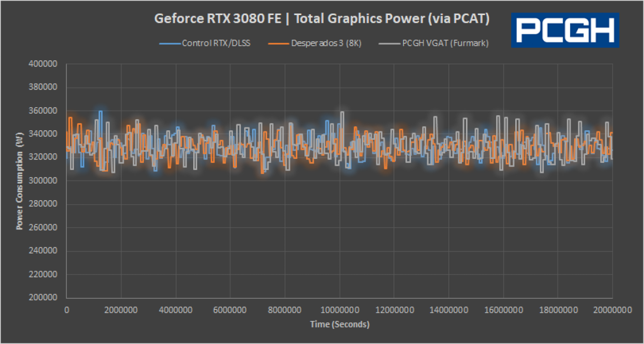Image resolution: width=644 pixels, height=344 pixels.
Task: Select the Control RTX/DLSS legend entry
Action: 205,43
